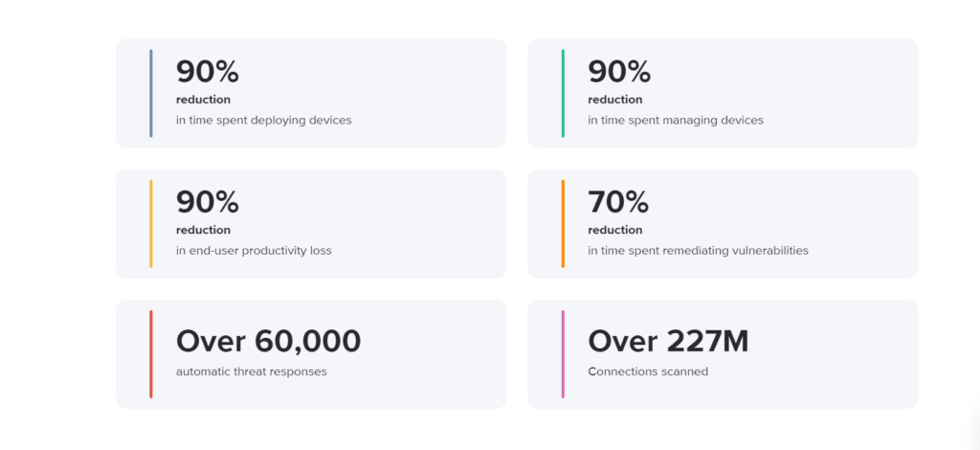980x450 pixels.
Task: Select the 90% figure above managing devices
Action: pos(619,72)
